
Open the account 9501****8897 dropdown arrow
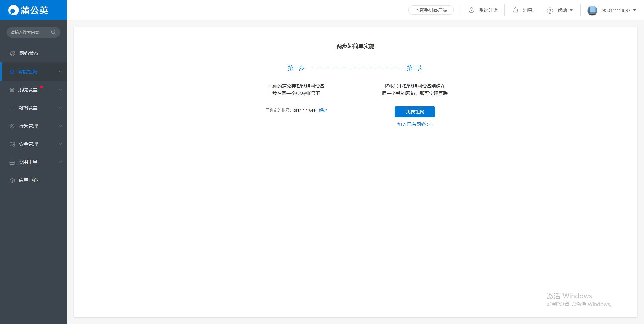coord(634,10)
